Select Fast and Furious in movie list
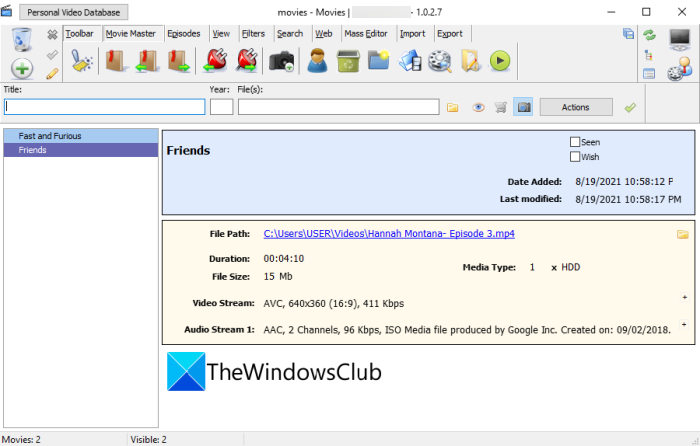Image resolution: width=700 pixels, height=446 pixels. pyautogui.click(x=81, y=136)
